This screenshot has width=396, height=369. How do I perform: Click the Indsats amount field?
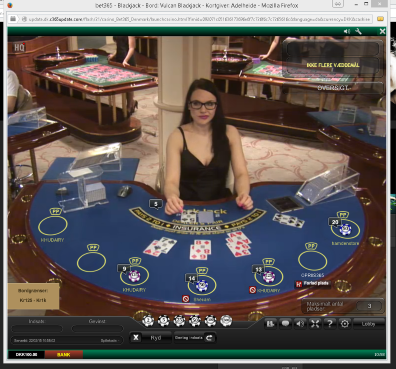point(37,329)
